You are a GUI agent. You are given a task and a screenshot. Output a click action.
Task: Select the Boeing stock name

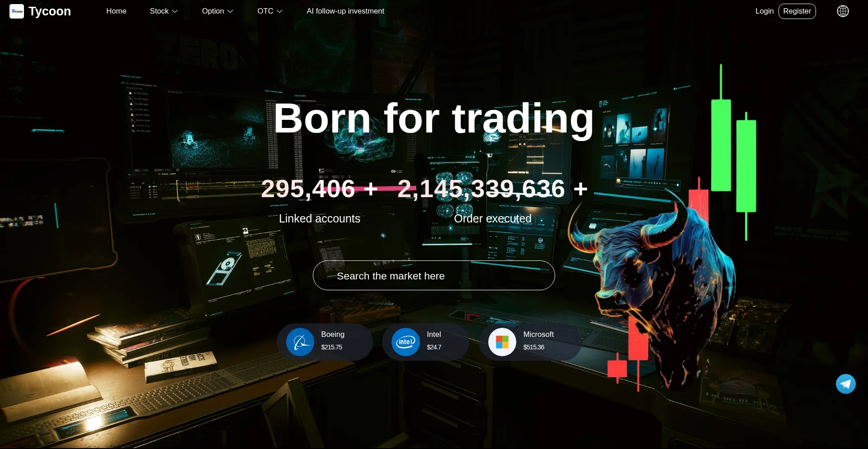(x=333, y=335)
